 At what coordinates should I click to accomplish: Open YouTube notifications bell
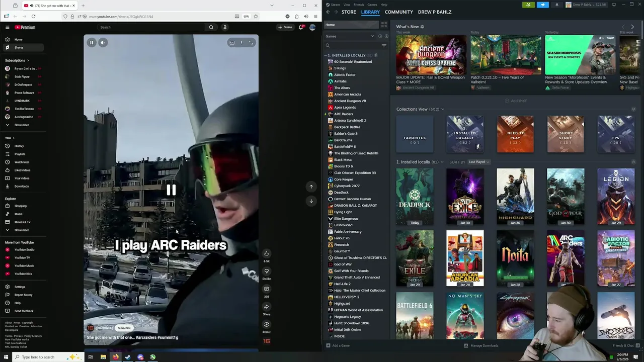coord(301,27)
